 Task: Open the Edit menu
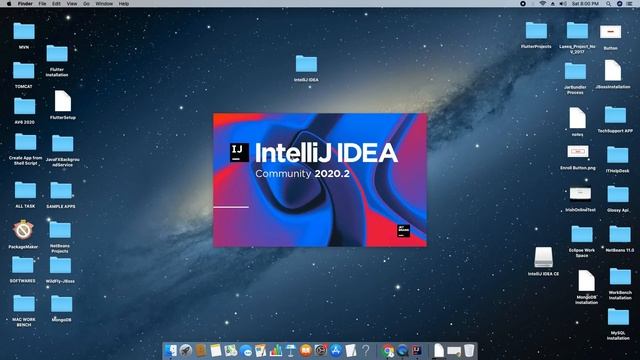pos(57,4)
